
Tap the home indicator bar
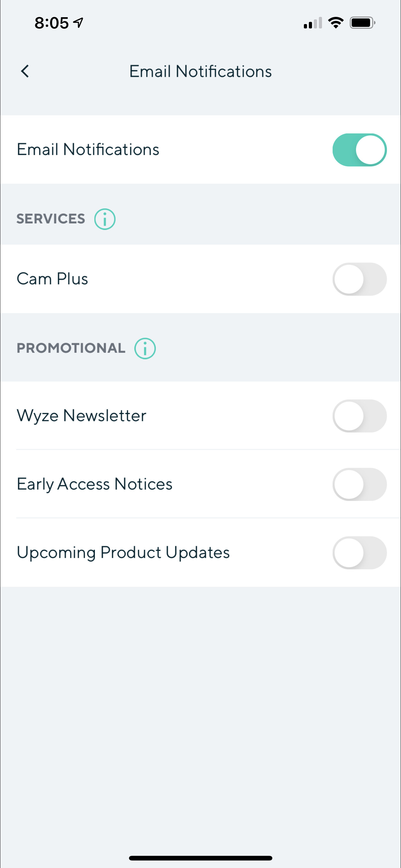click(x=200, y=858)
